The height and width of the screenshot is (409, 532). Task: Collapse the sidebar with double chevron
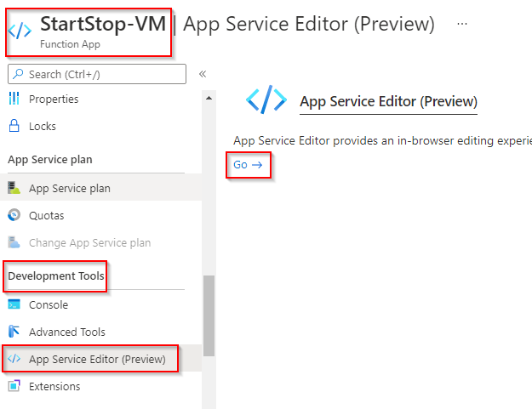click(x=203, y=74)
